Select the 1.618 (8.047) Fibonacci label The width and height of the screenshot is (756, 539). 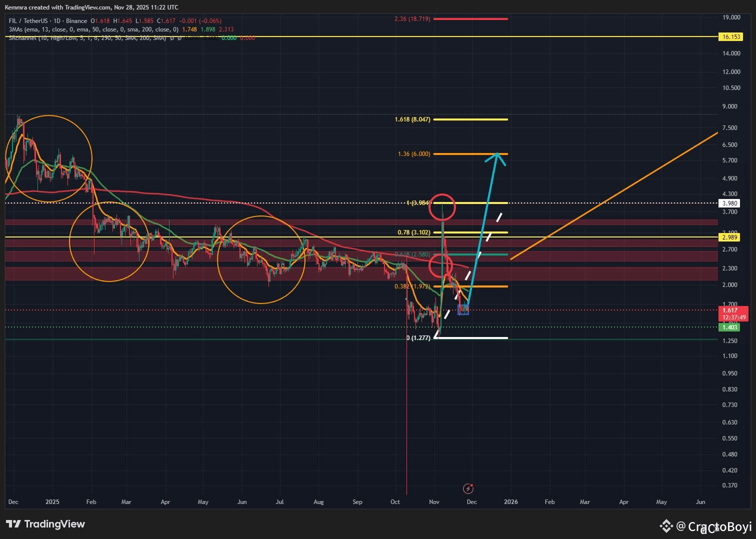[x=412, y=119]
